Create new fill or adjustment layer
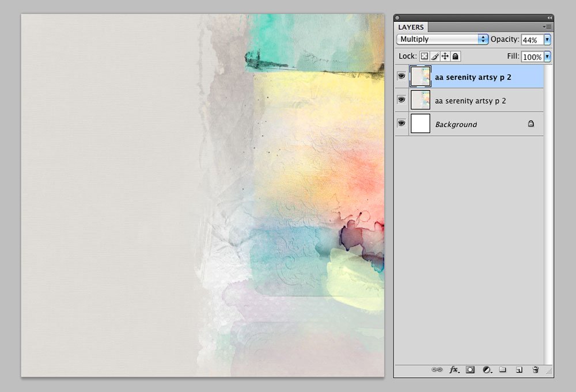Viewport: 576px width, 392px height. [x=487, y=370]
